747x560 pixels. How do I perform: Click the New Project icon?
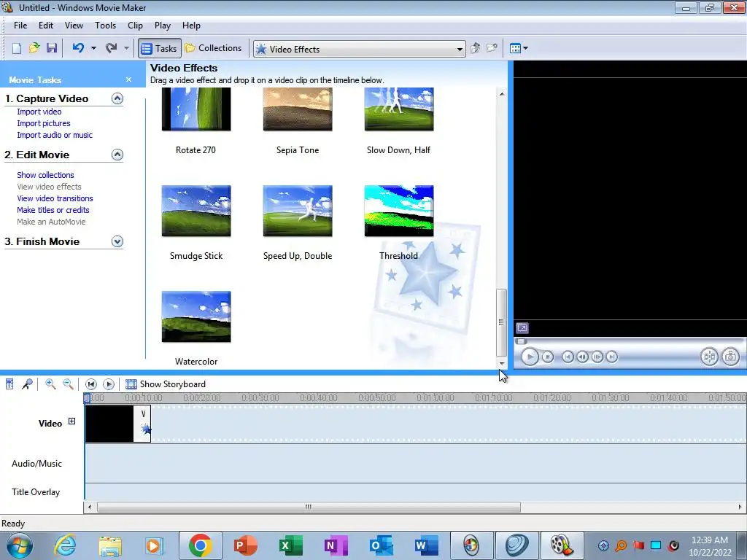pos(17,48)
